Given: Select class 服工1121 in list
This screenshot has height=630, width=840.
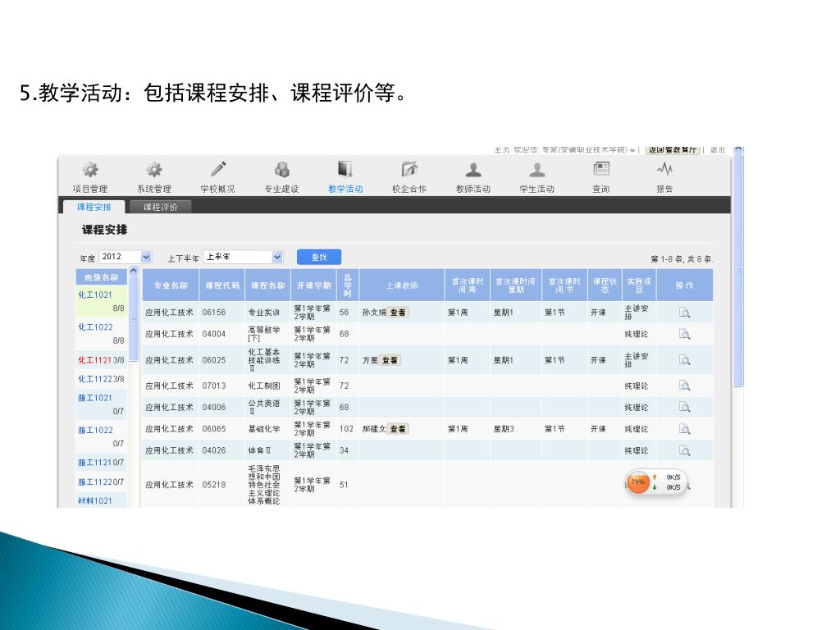Looking at the screenshot, I should tap(95, 463).
